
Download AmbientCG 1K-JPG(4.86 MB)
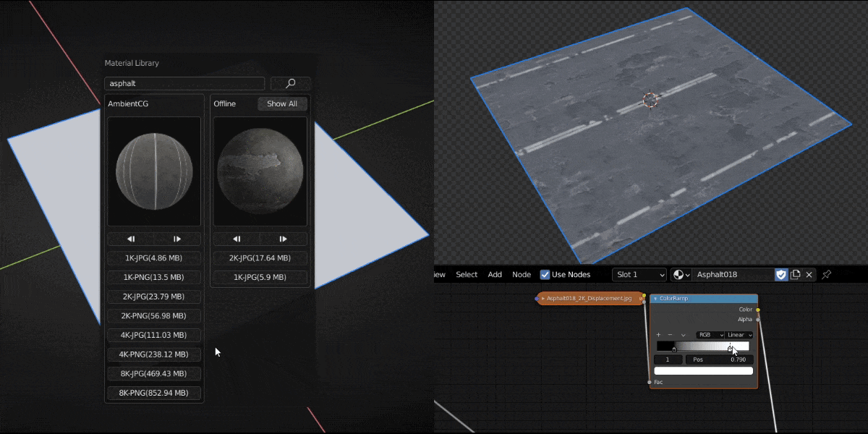(154, 258)
